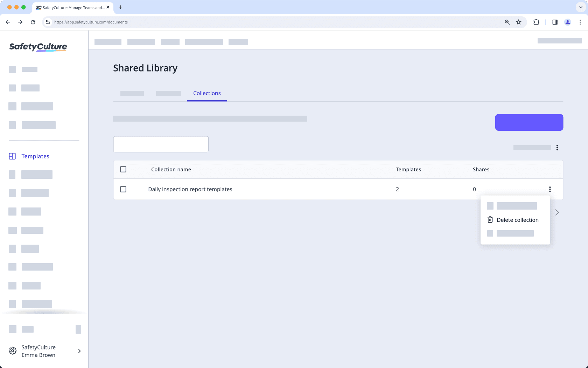
Task: Click the SafetyCulture logo
Action: coord(38,47)
